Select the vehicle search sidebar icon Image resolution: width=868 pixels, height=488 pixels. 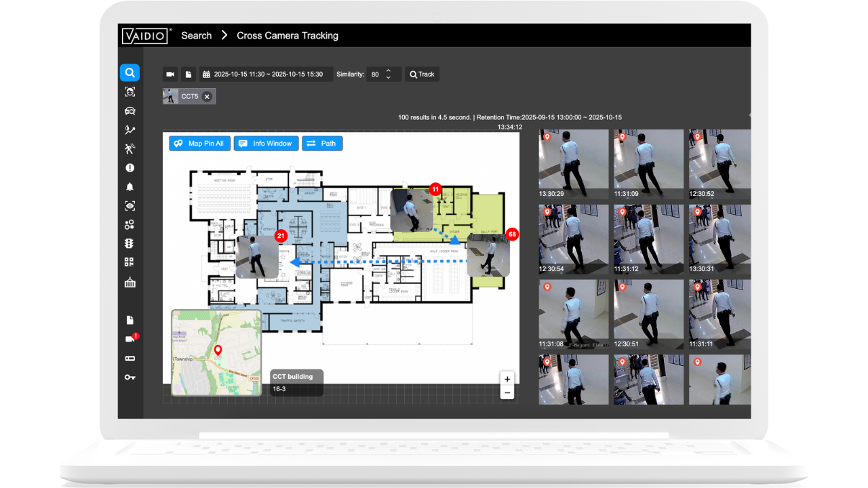pyautogui.click(x=130, y=110)
